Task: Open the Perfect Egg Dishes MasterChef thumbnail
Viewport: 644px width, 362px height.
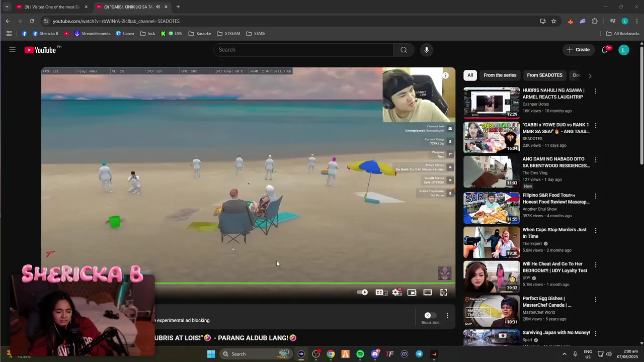Action: click(492, 311)
